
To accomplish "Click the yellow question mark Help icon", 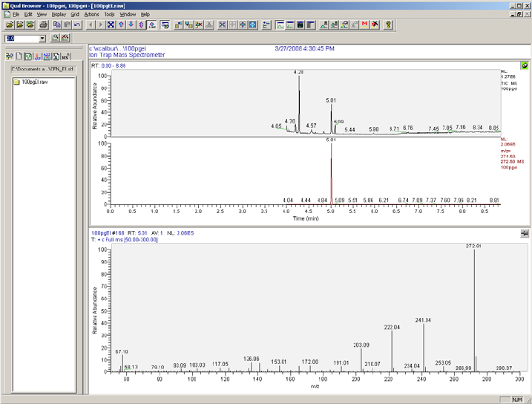I will click(x=388, y=25).
